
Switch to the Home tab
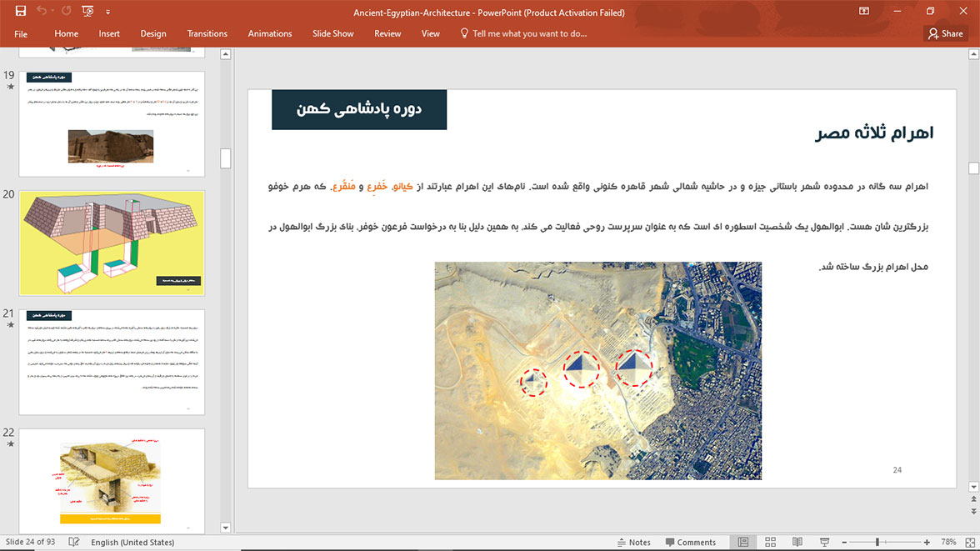coord(67,34)
